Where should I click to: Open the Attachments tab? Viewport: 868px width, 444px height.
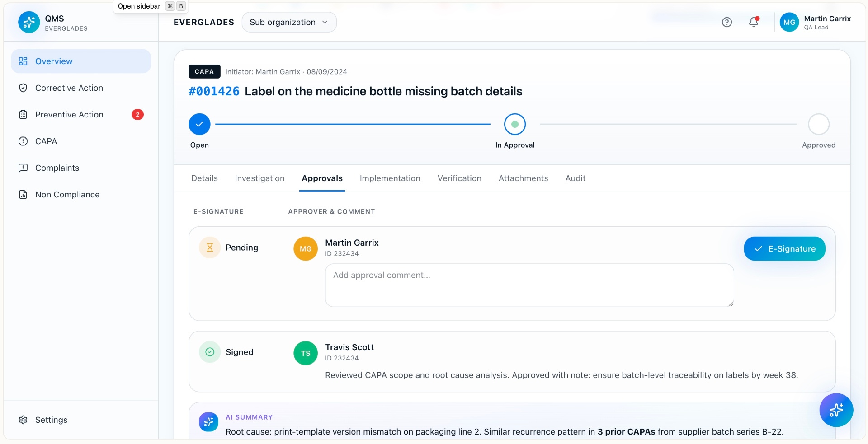[x=523, y=178]
